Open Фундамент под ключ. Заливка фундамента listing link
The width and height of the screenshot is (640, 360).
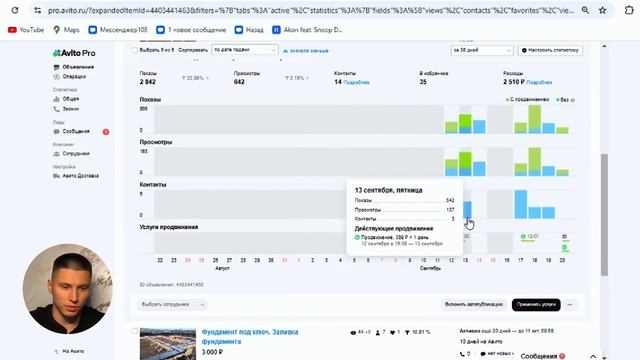click(x=250, y=337)
